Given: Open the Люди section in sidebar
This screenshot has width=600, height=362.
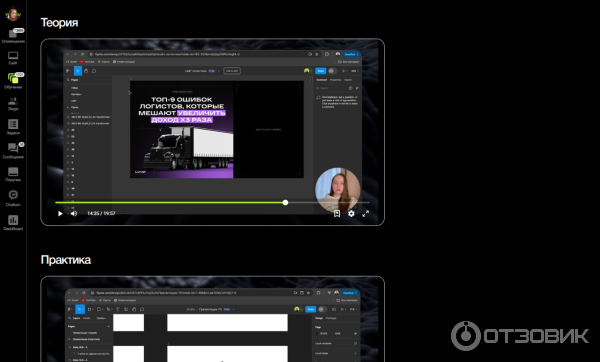Looking at the screenshot, I should click(13, 104).
